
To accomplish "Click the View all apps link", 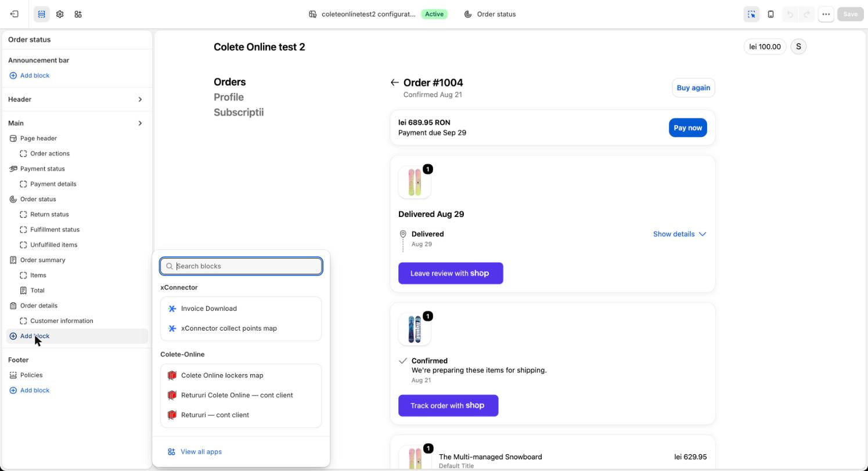I will click(195, 452).
